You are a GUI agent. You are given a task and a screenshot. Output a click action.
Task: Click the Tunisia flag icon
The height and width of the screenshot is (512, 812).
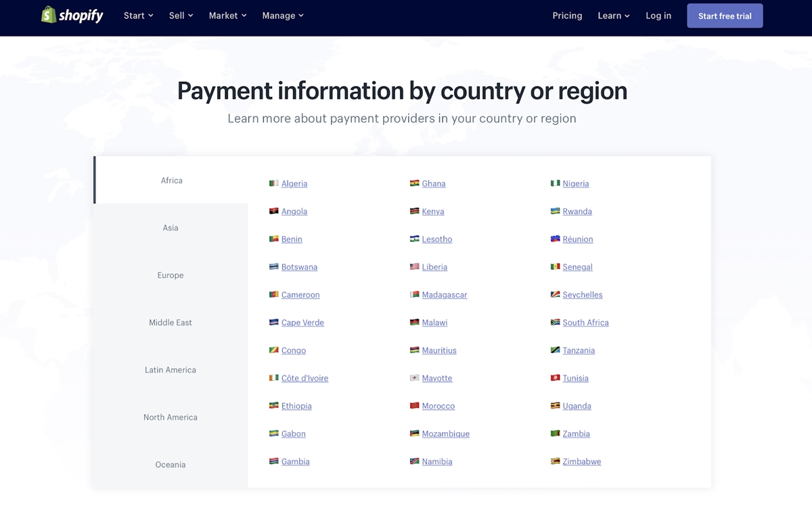click(x=555, y=378)
